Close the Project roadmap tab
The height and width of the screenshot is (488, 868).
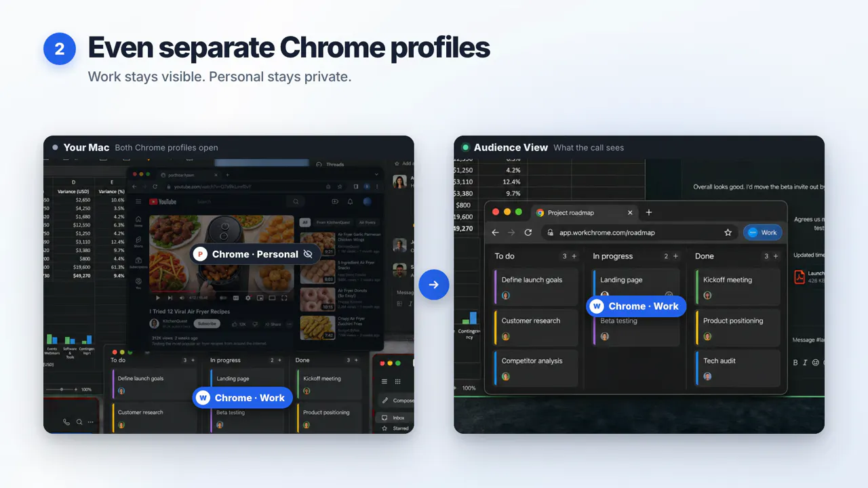tap(630, 212)
